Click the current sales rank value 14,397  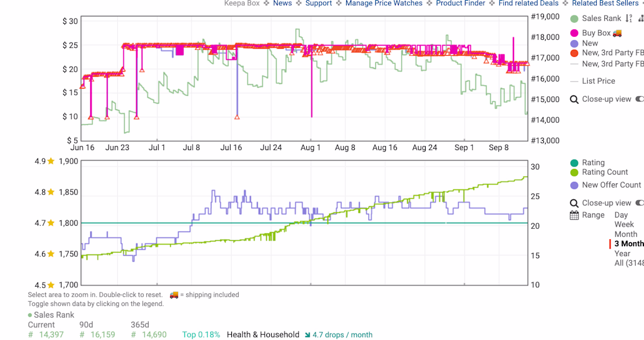[51, 335]
